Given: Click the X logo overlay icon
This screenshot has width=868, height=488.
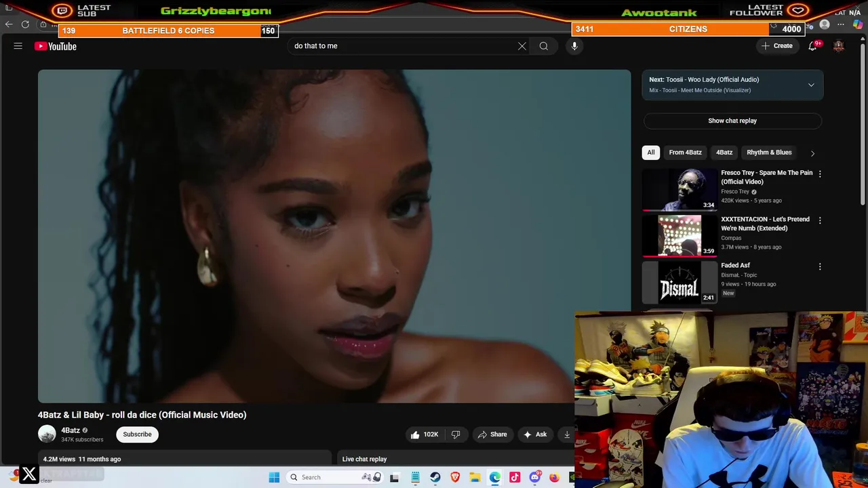Looking at the screenshot, I should [x=28, y=474].
